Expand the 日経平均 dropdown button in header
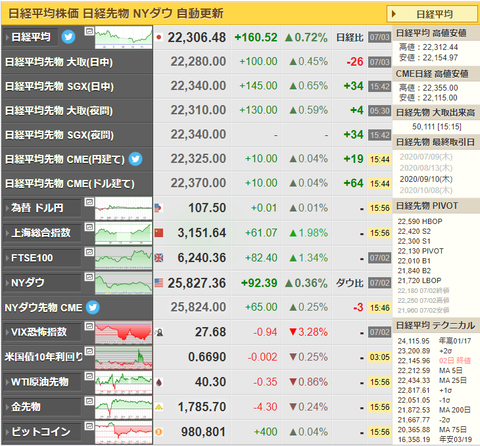 432,14
